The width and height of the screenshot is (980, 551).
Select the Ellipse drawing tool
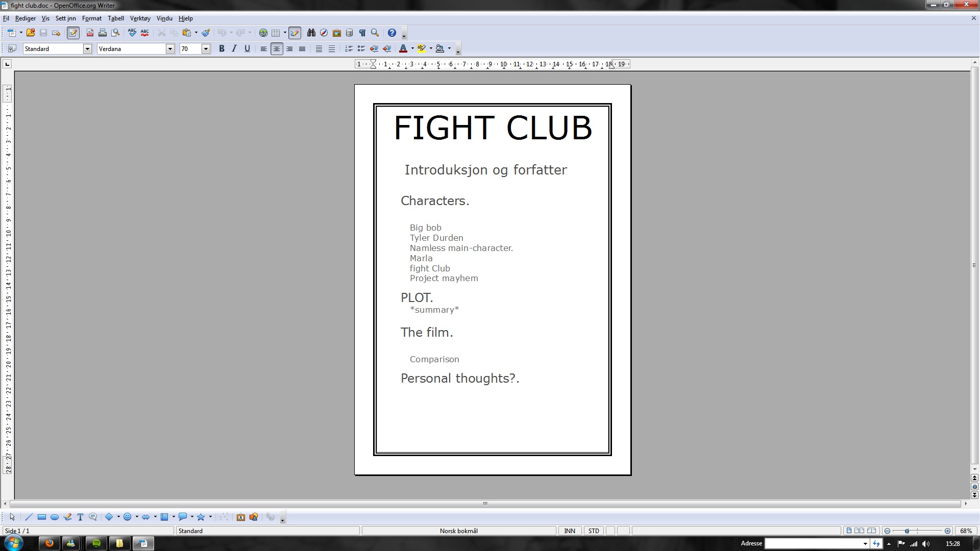(55, 517)
